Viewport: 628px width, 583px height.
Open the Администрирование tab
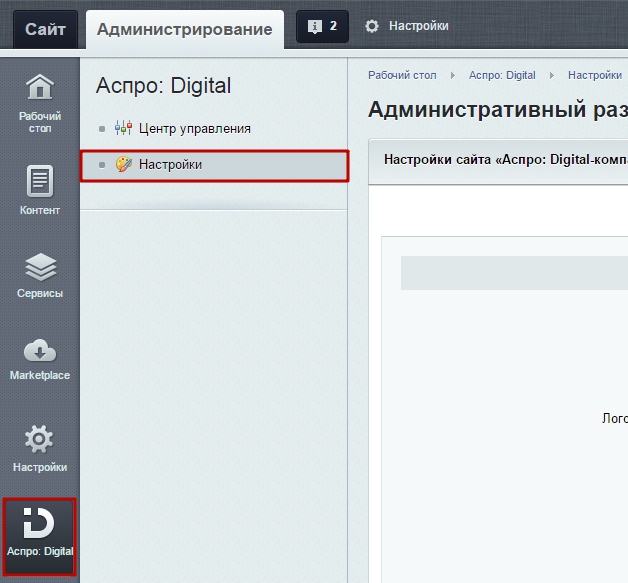(185, 29)
